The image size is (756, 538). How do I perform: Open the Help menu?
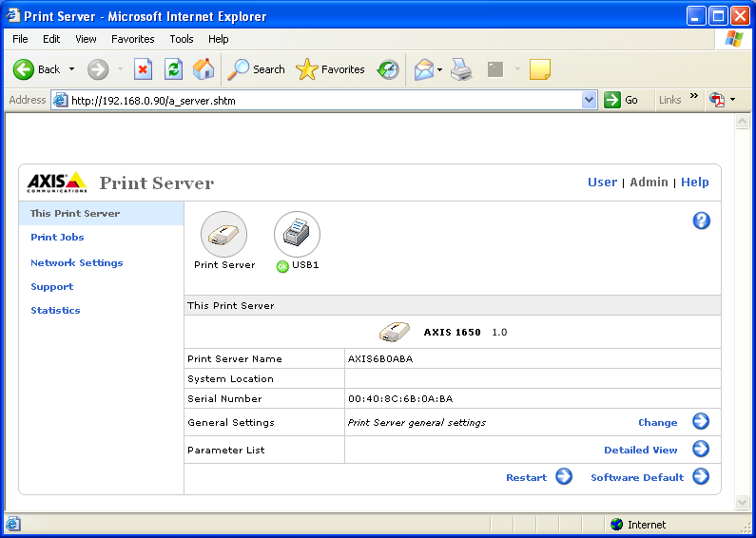(219, 39)
